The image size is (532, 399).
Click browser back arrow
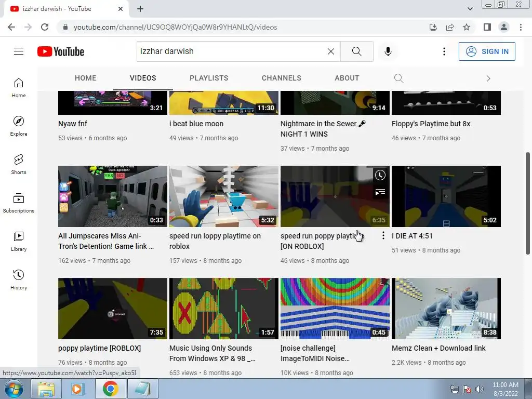pos(11,27)
